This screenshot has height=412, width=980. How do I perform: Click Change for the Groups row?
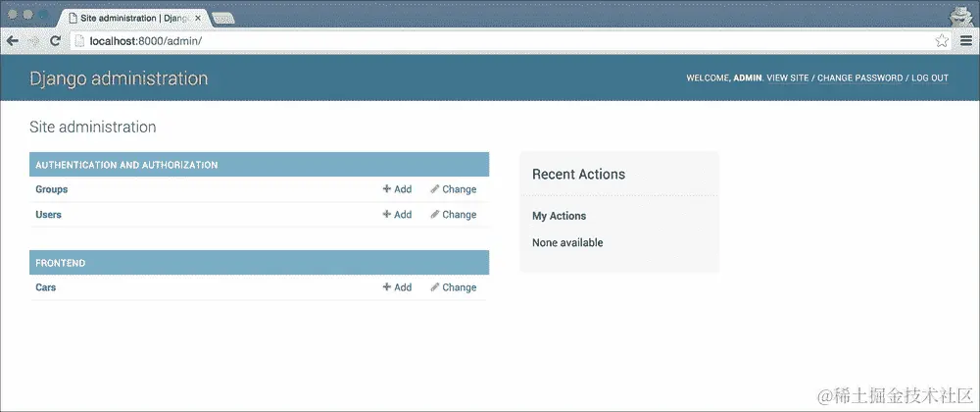(x=453, y=189)
